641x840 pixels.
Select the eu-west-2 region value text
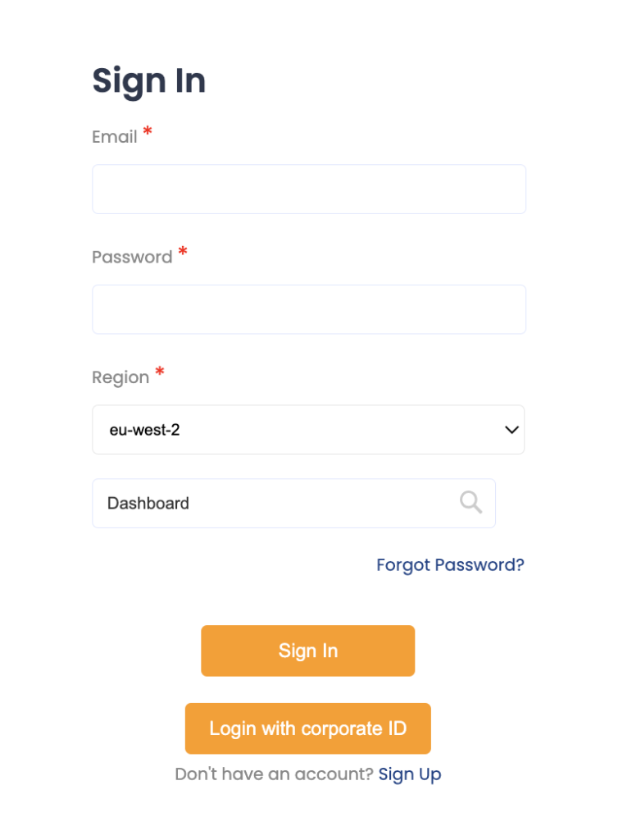point(144,429)
